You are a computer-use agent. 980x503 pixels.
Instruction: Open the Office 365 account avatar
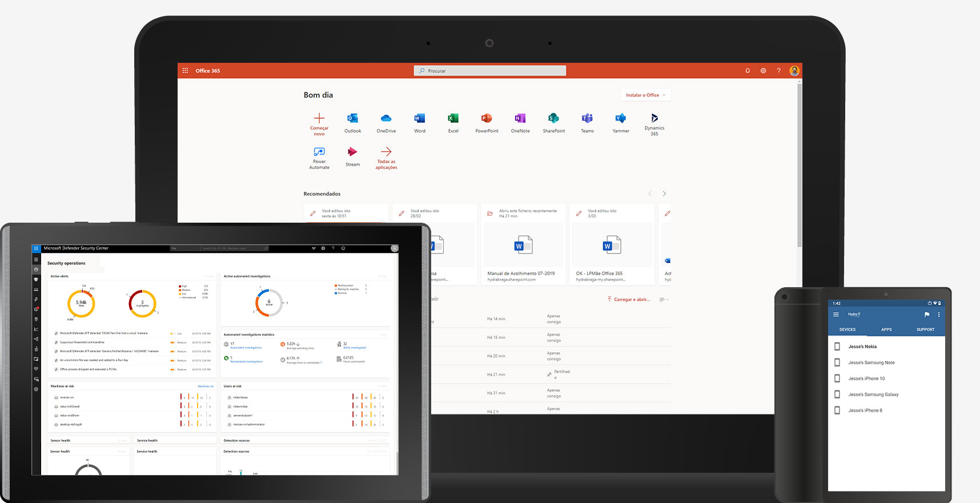pyautogui.click(x=794, y=71)
